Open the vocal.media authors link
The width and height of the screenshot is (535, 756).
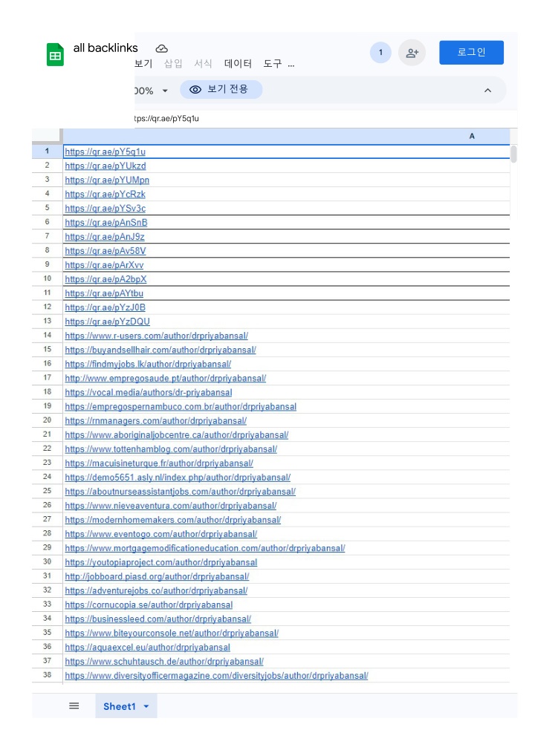pos(149,392)
